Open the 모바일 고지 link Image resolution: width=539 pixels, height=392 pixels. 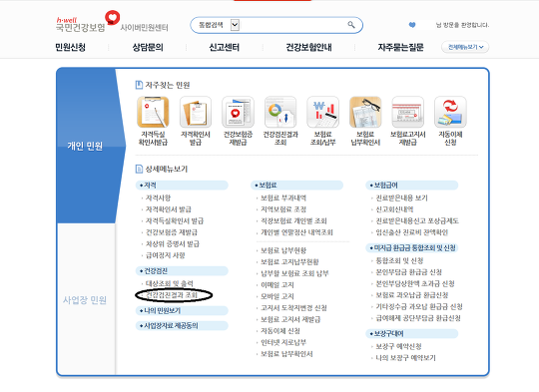click(x=277, y=296)
